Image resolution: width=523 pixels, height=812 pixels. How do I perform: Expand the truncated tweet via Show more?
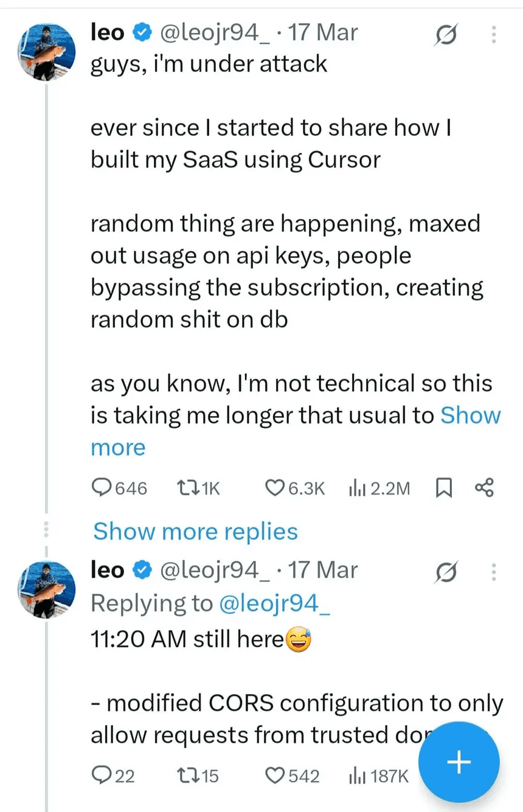[x=471, y=415]
